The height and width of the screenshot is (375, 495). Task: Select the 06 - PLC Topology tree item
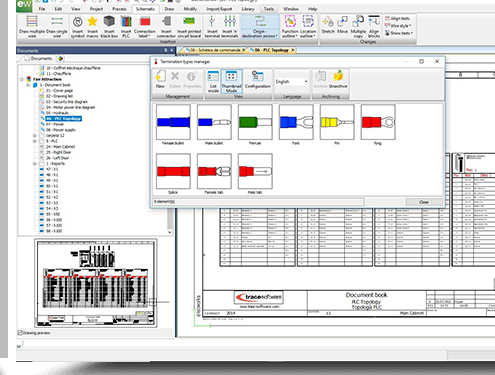(64, 119)
